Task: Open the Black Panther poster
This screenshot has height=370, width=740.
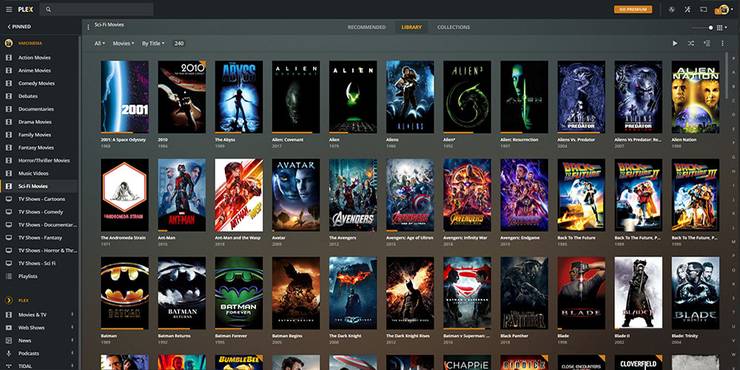Action: pos(524,293)
